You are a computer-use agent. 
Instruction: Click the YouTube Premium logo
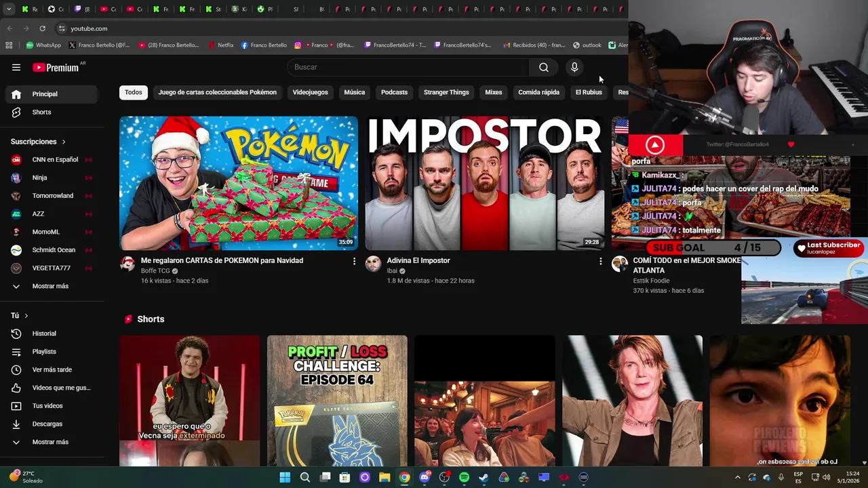(56, 67)
